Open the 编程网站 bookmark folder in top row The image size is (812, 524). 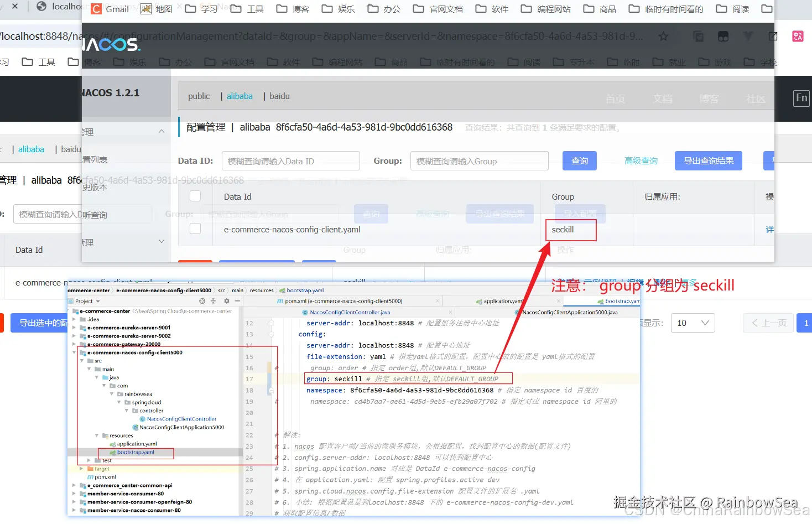click(546, 9)
